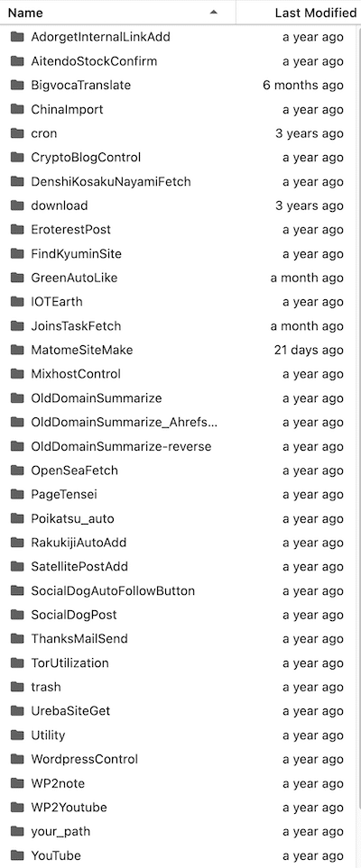Viewport: 361px width, 868px height.
Task: Click the folder icon next to WP2note
Action: [17, 783]
